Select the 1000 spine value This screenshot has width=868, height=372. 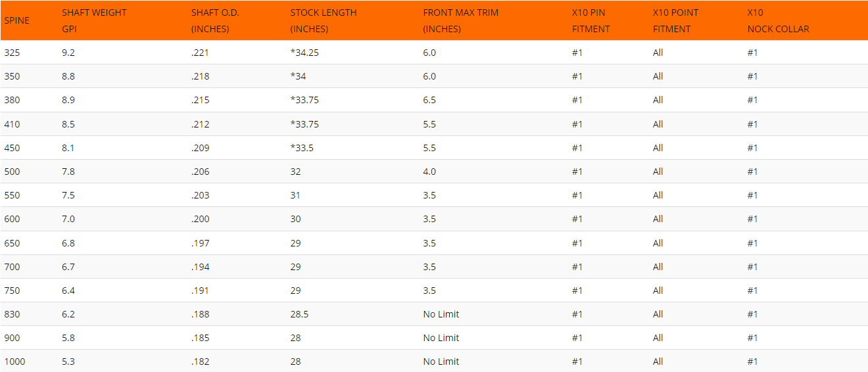pos(14,361)
